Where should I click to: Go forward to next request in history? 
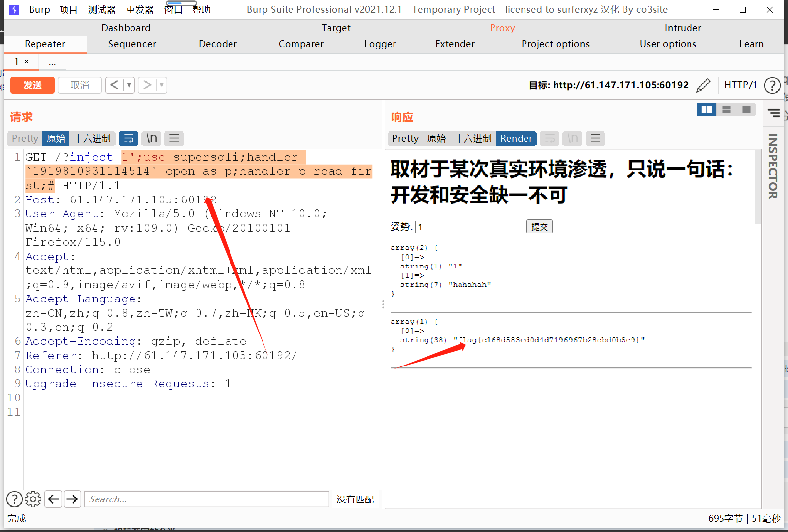pos(147,85)
